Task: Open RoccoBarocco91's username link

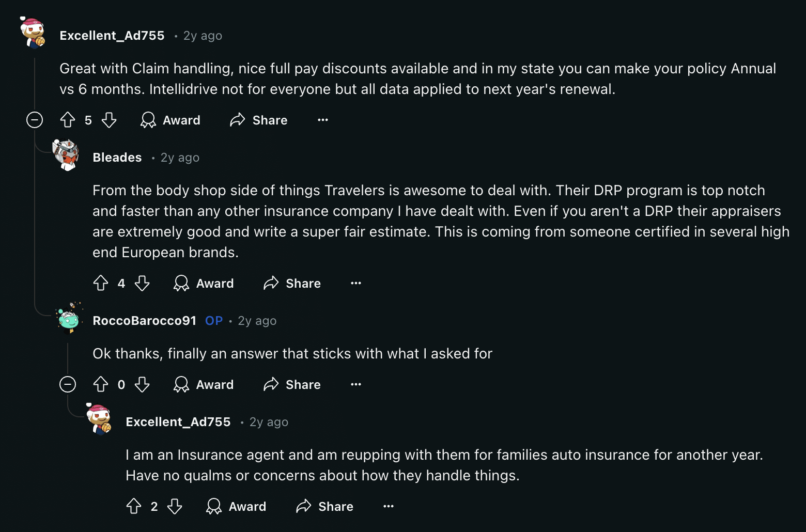Action: [145, 321]
